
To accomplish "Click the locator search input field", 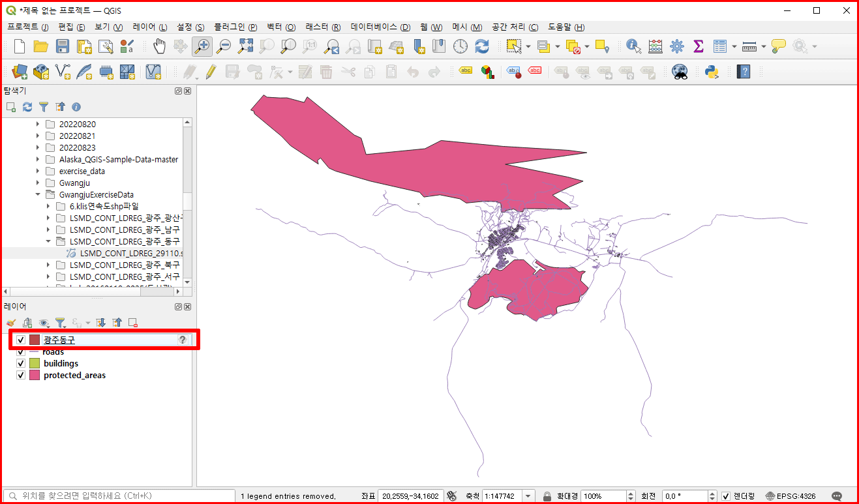I will 119,496.
